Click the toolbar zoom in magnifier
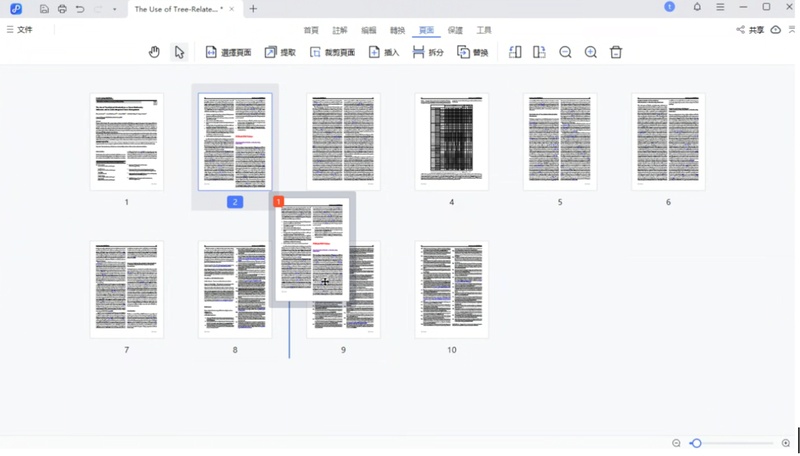800x456 pixels. [x=590, y=52]
